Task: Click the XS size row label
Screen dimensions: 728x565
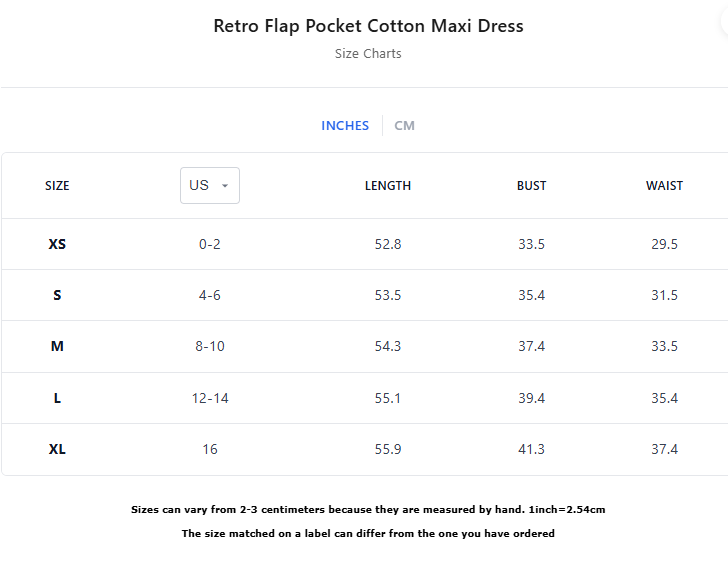Action: pyautogui.click(x=57, y=244)
